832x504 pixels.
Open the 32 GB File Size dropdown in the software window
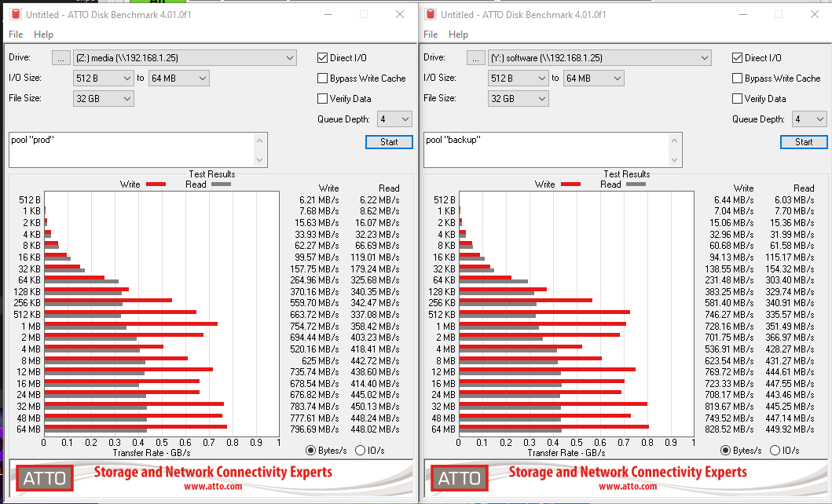tap(519, 99)
